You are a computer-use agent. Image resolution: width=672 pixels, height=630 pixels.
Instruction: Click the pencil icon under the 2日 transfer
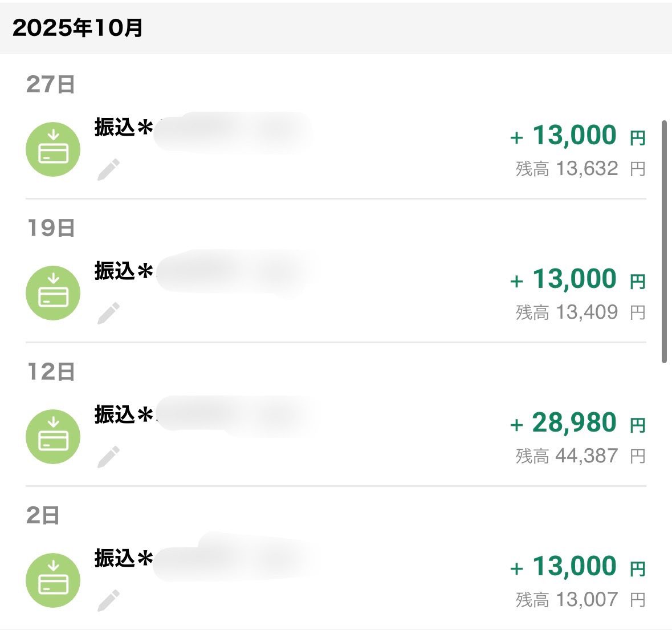tap(108, 601)
